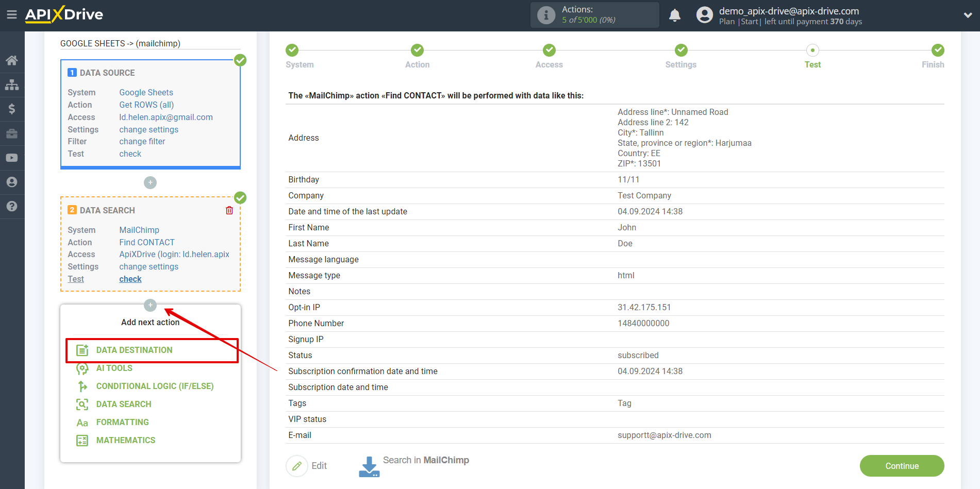Click Opt-in IP 31.42.175.151 value

[644, 307]
